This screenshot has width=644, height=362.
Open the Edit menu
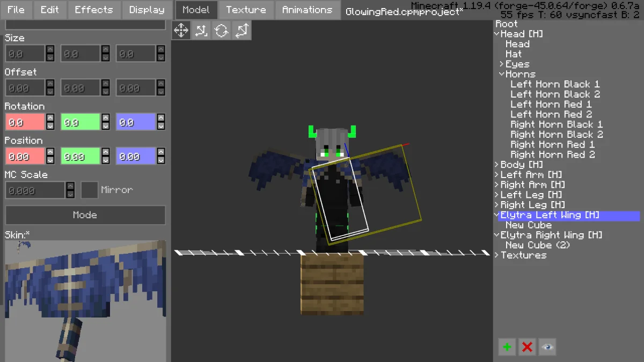[50, 10]
